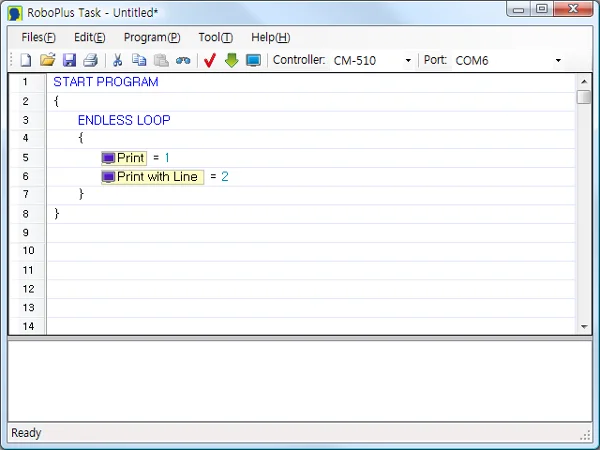Screen dimensions: 600x450
Task: Cut selection with the scissors icon
Action: [x=117, y=60]
